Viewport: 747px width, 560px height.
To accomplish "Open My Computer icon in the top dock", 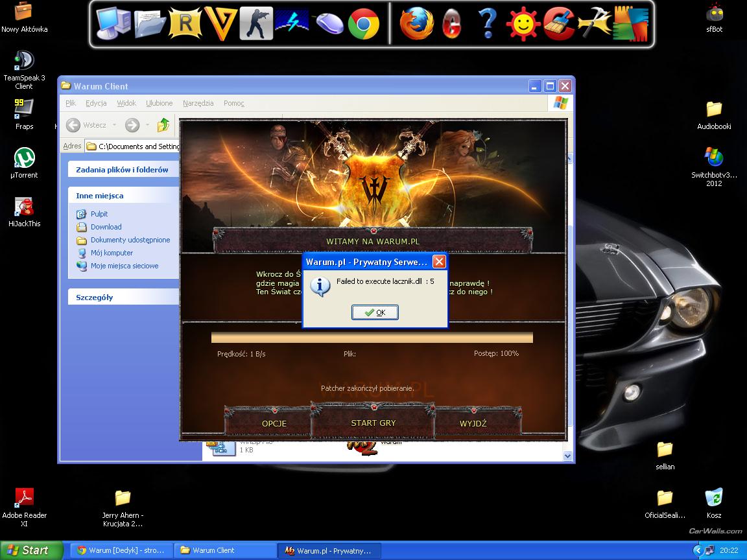I will point(113,24).
